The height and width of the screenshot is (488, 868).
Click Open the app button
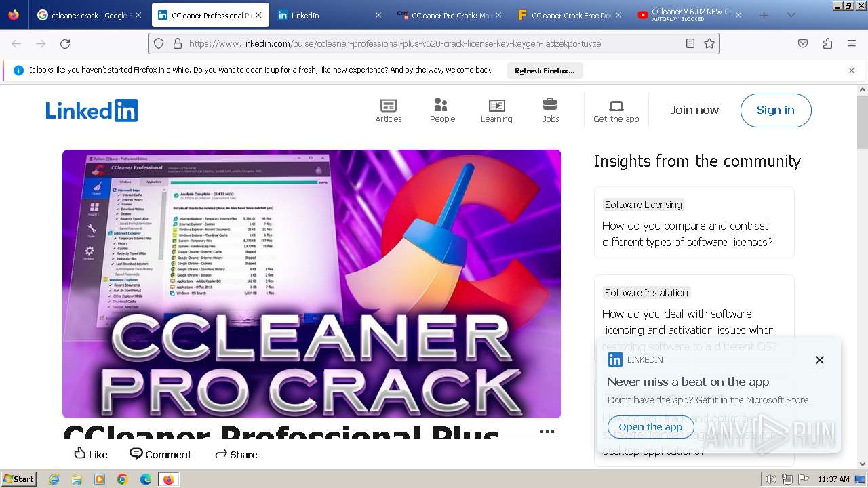click(650, 427)
